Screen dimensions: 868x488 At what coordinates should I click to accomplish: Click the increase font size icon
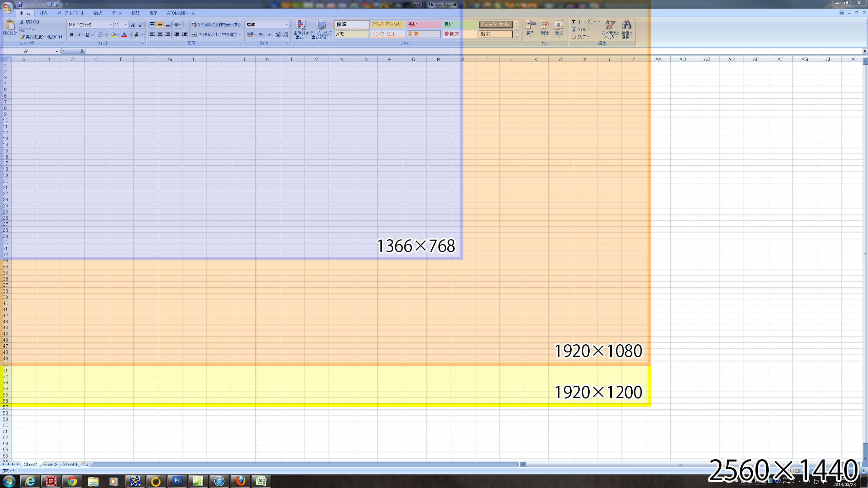pyautogui.click(x=133, y=25)
